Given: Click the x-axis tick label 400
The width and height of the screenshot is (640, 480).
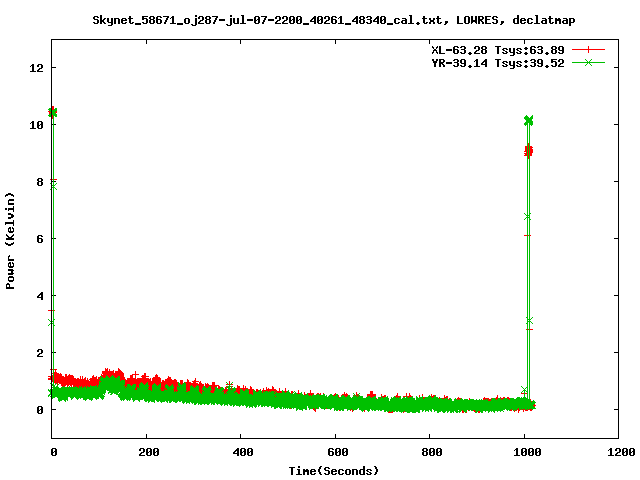Looking at the screenshot, I should click(x=243, y=452).
